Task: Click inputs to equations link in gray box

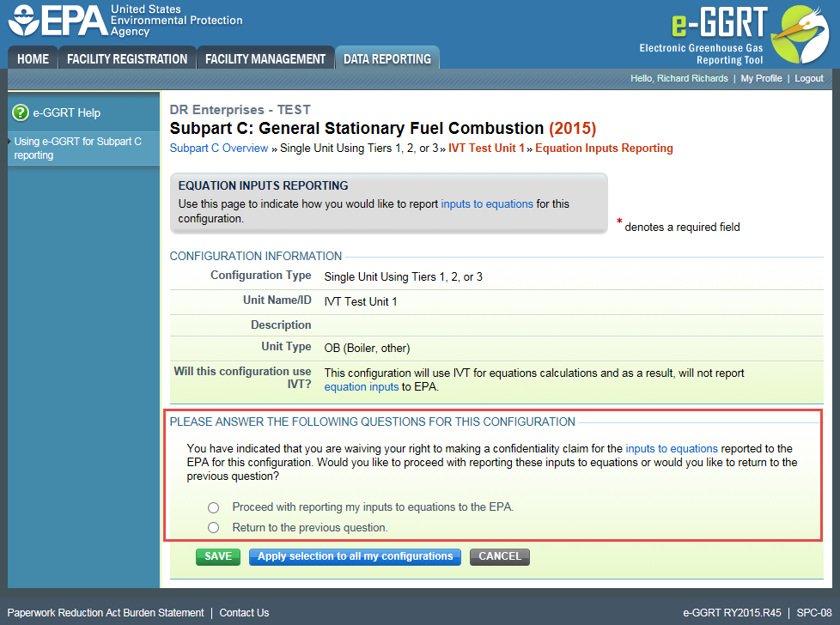Action: point(487,204)
